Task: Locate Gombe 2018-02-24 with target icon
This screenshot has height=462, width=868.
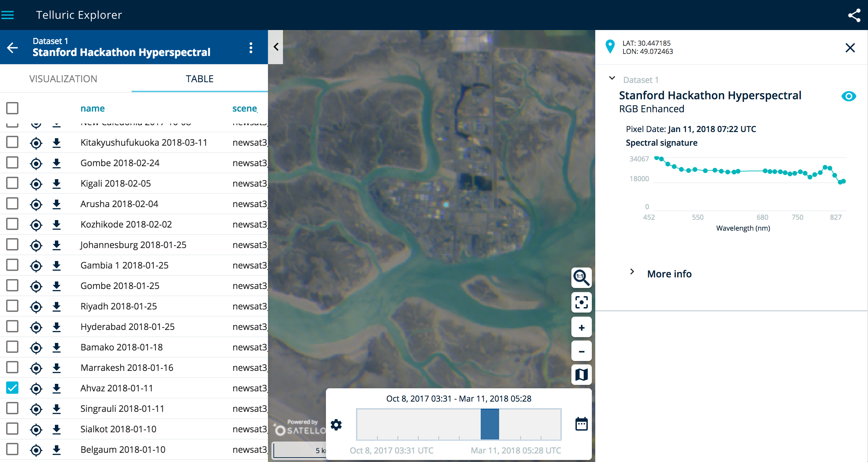Action: tap(36, 163)
